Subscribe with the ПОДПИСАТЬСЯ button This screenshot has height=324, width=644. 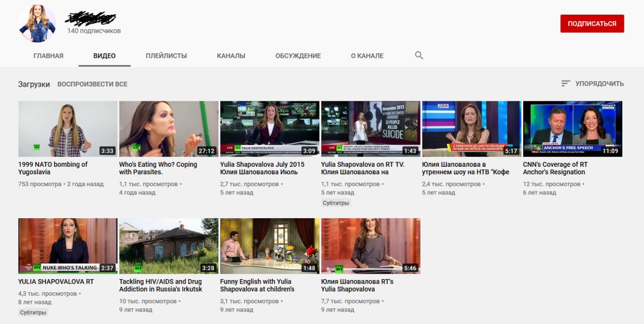(592, 24)
